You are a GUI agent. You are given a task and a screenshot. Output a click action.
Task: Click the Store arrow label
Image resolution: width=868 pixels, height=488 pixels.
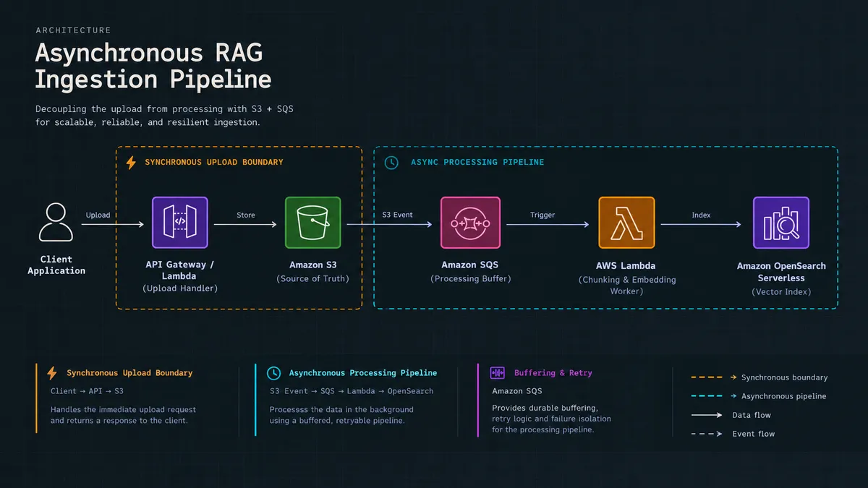(x=246, y=215)
